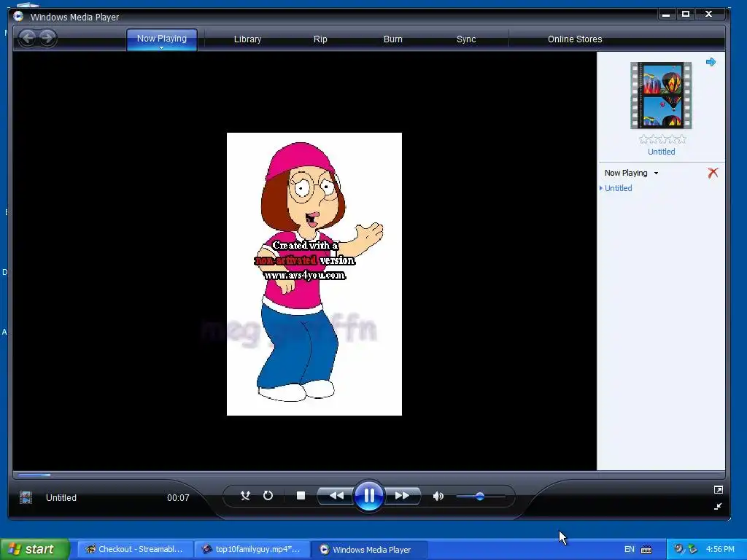This screenshot has width=747, height=560.
Task: Click the second system tray icon
Action: pos(693,549)
